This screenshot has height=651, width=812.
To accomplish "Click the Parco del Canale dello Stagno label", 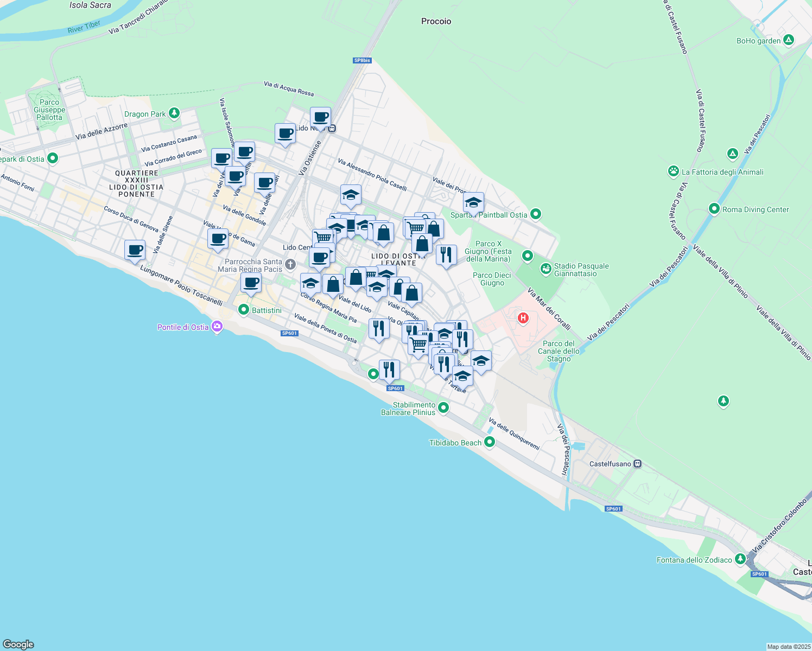I will 559,351.
